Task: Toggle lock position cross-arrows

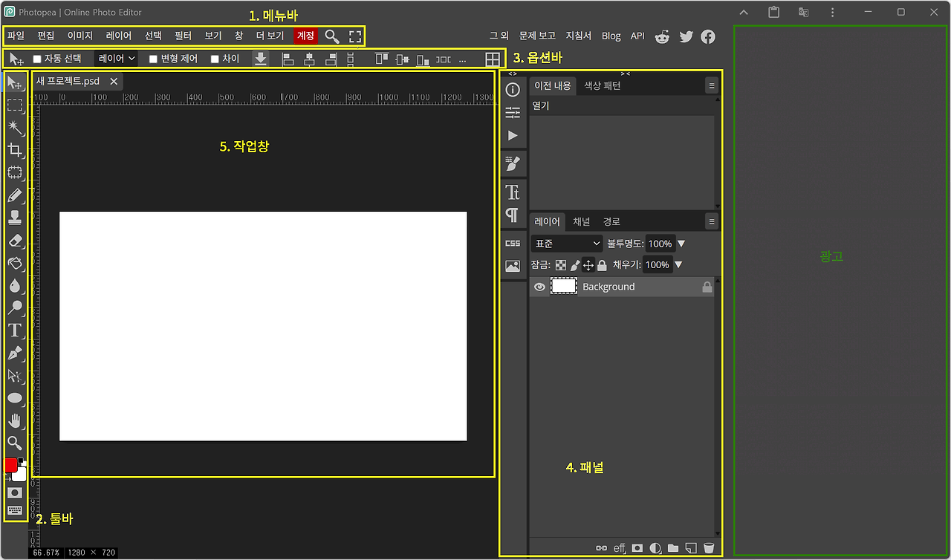Action: pyautogui.click(x=588, y=265)
